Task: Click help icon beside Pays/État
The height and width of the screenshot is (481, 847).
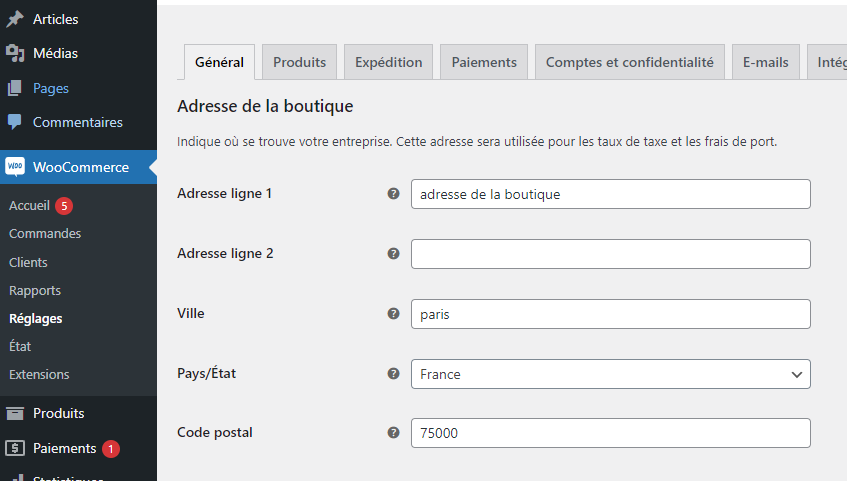Action: click(x=393, y=374)
